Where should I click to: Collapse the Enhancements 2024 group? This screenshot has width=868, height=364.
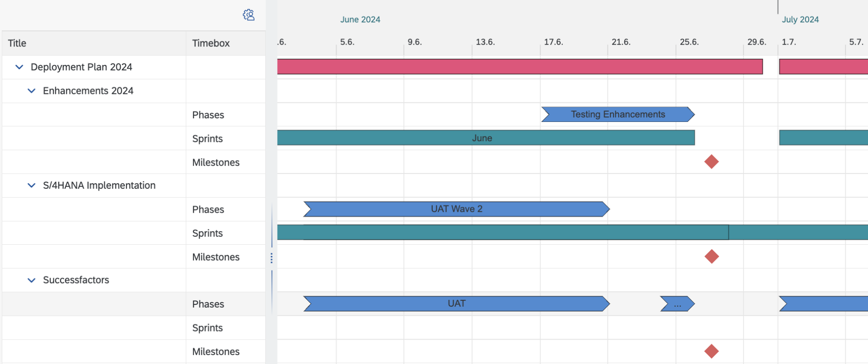click(31, 91)
